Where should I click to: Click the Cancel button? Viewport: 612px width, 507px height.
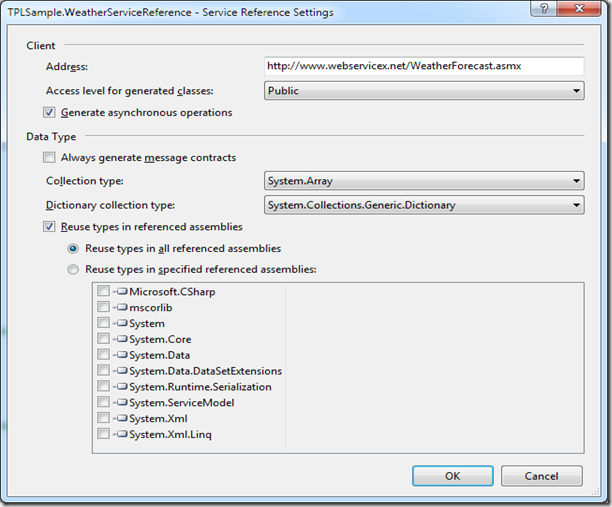[541, 476]
